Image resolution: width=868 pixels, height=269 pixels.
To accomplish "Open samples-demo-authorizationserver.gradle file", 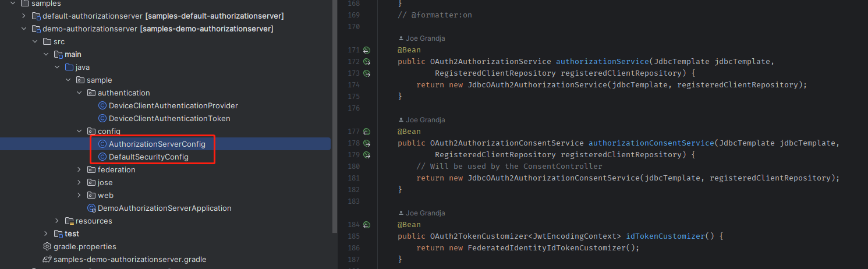I will point(130,259).
